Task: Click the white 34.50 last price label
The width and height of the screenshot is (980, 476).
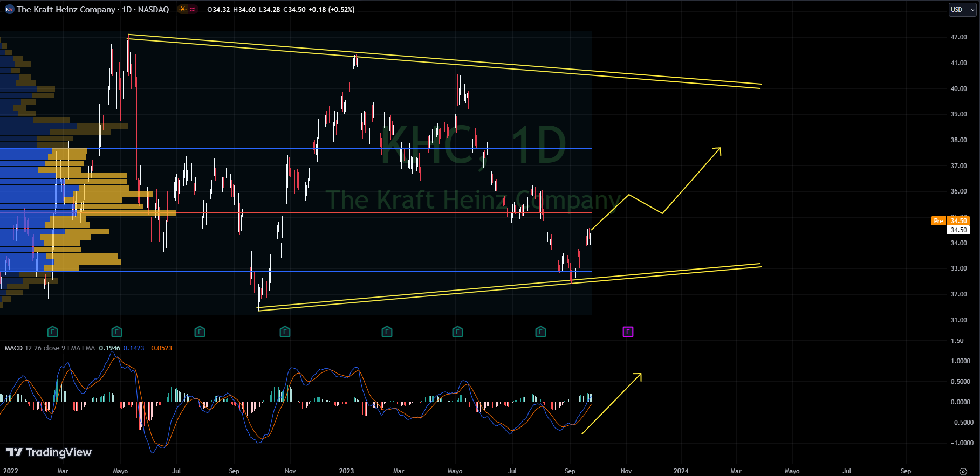Action: 958,230
